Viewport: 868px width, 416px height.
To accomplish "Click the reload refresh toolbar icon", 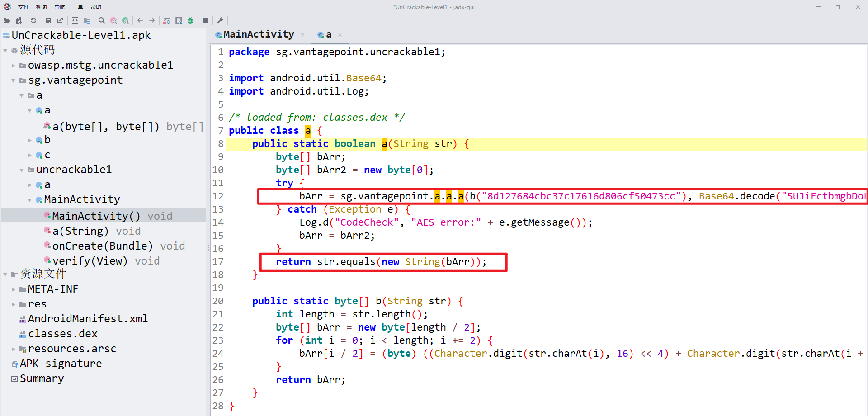I will pyautogui.click(x=33, y=20).
